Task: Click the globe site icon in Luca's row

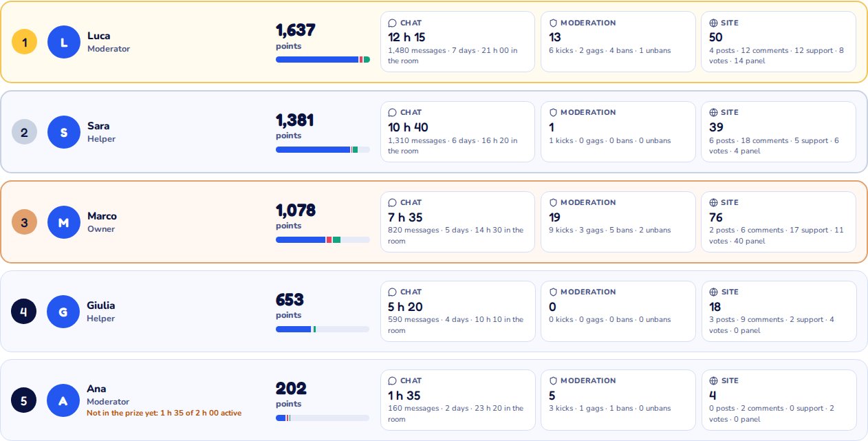Action: [713, 23]
